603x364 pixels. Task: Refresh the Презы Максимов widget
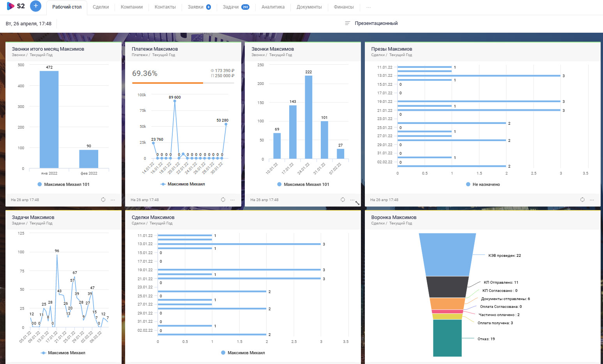tap(582, 200)
